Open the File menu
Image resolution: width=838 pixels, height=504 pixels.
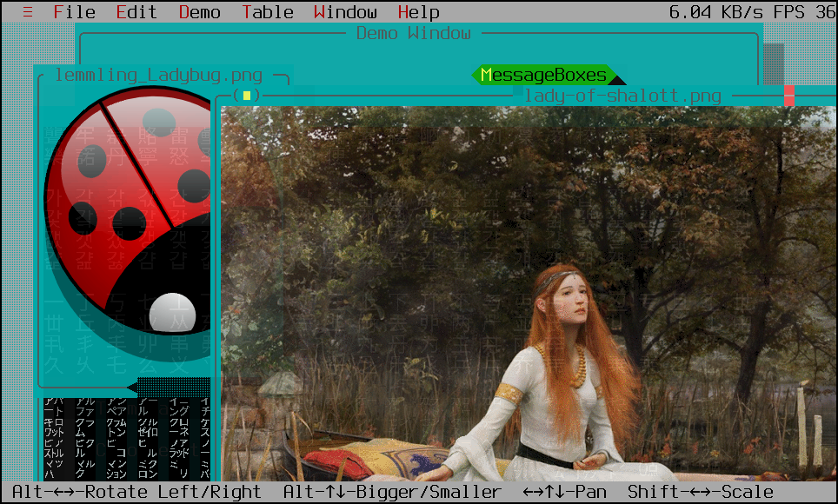[x=74, y=12]
